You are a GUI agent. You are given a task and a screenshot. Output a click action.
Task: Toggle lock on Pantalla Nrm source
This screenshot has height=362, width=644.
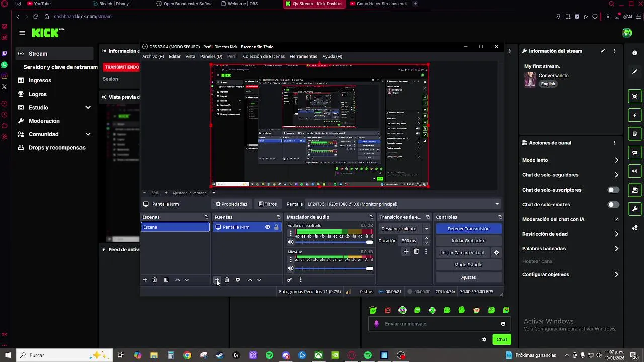click(x=276, y=227)
